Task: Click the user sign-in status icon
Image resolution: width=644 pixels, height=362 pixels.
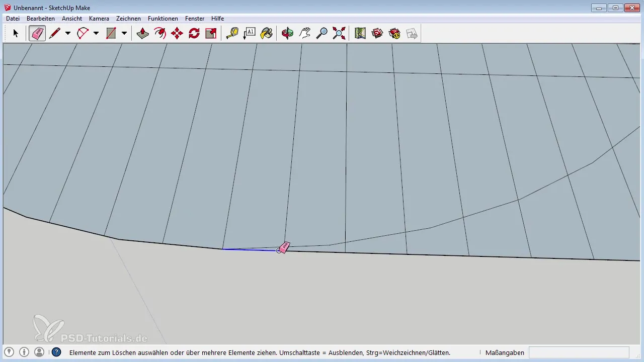Action: coord(39,352)
